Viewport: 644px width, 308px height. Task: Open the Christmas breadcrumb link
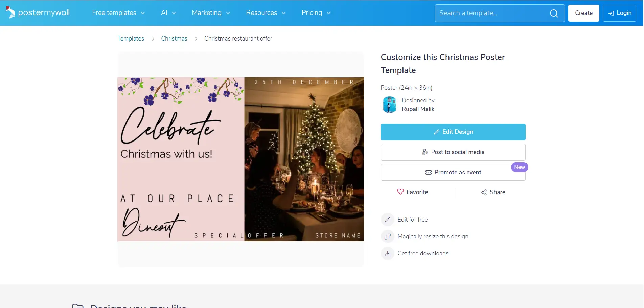(174, 38)
